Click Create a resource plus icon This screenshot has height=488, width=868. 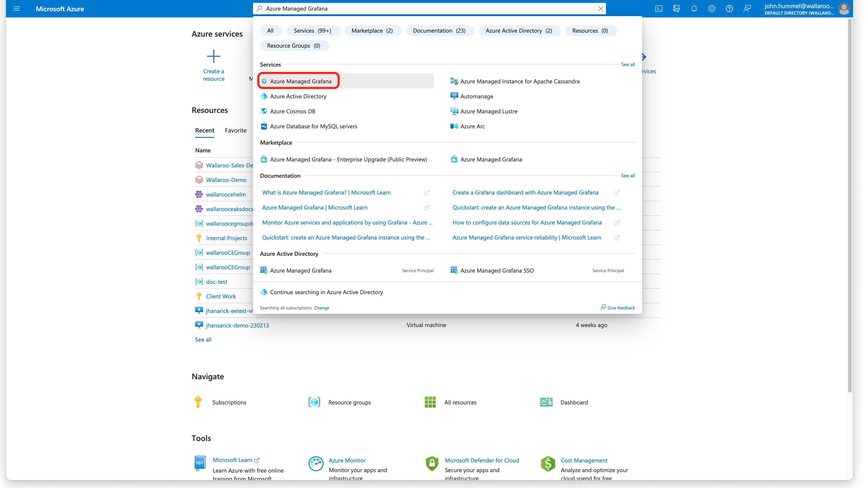(x=213, y=57)
